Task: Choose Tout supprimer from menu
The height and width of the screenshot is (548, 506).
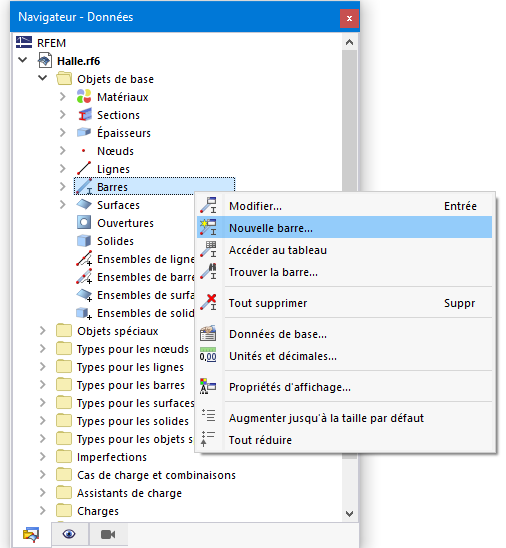Action: pos(345,303)
